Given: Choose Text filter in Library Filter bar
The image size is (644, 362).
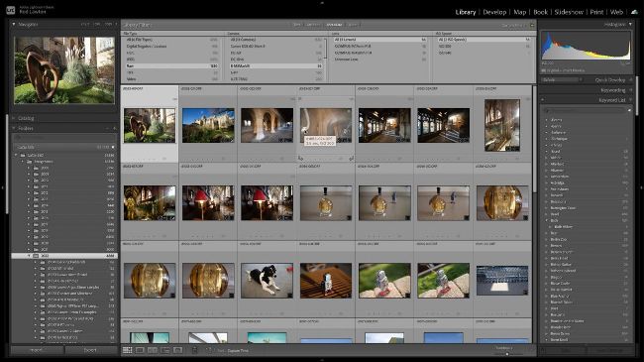Looking at the screenshot, I should [x=297, y=25].
